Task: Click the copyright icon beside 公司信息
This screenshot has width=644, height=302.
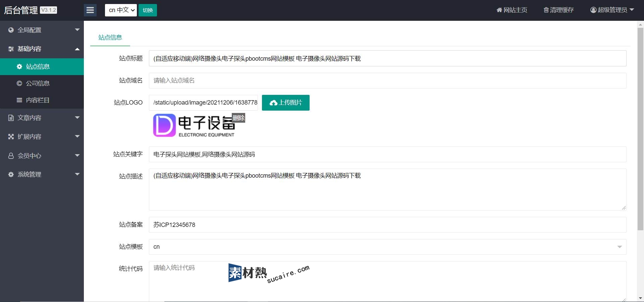Action: [19, 83]
